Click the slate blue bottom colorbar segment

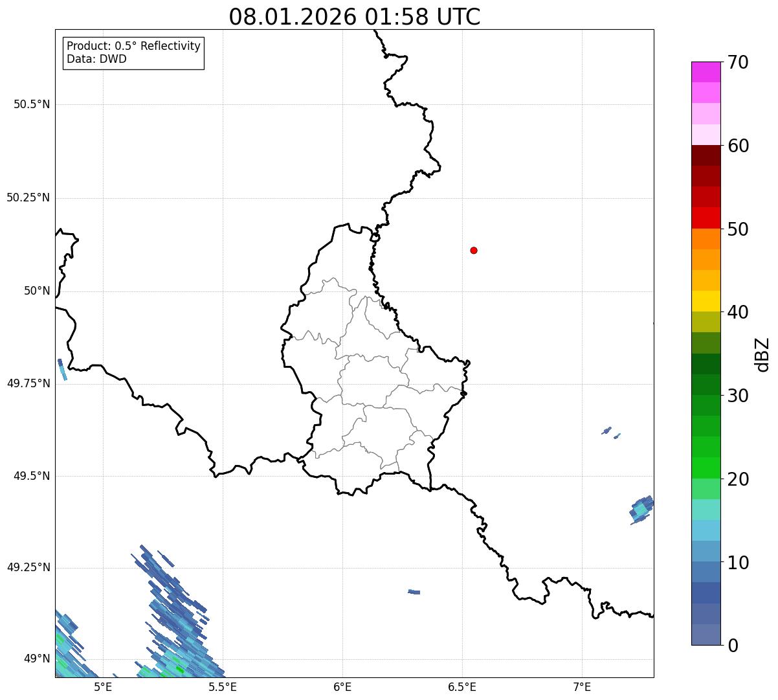tap(706, 635)
